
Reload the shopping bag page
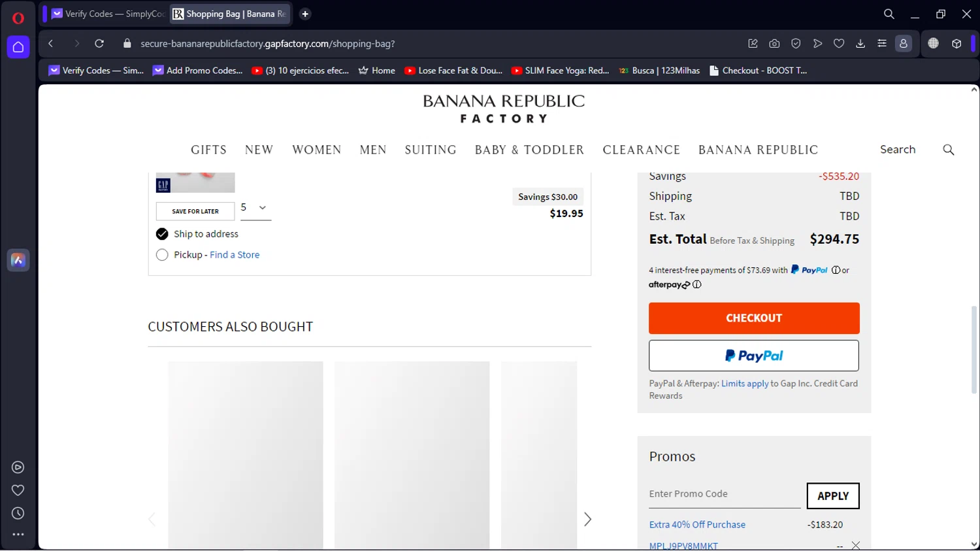[99, 44]
